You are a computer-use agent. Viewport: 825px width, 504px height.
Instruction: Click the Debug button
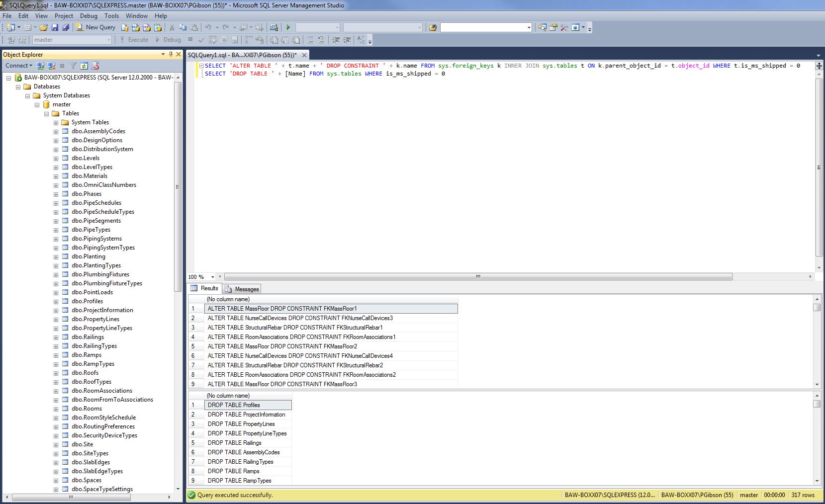[x=168, y=40]
